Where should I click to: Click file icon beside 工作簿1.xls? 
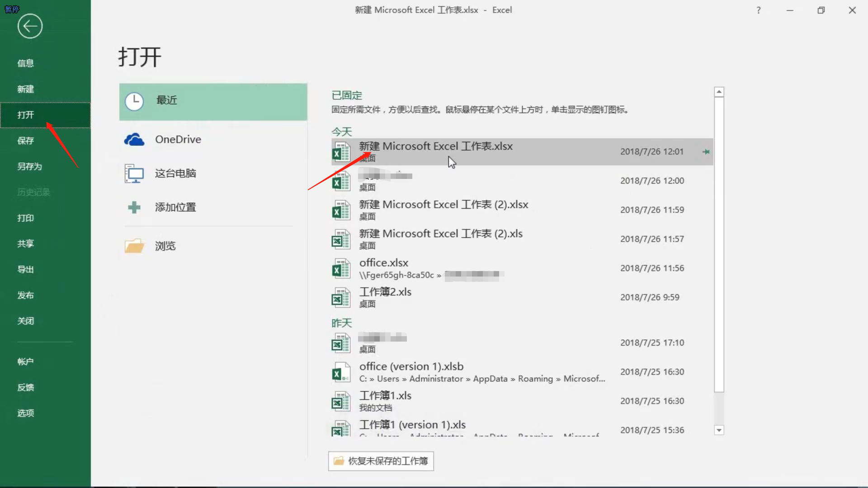tap(341, 401)
